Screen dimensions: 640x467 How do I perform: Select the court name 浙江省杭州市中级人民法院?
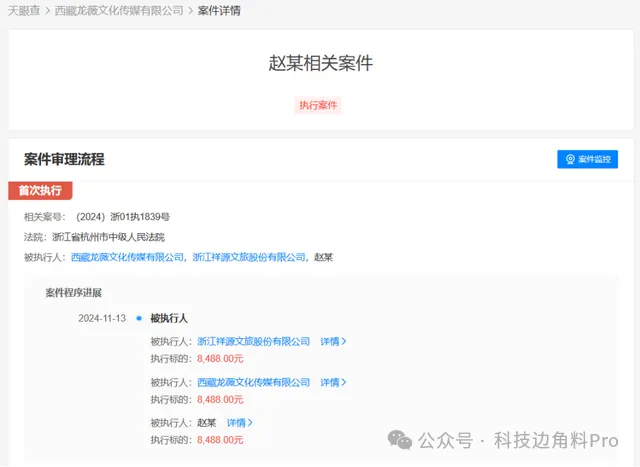109,237
